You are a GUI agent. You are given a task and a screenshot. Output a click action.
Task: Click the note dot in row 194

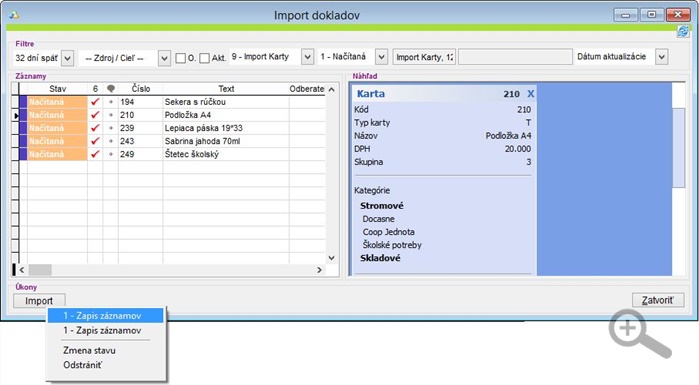coord(111,102)
